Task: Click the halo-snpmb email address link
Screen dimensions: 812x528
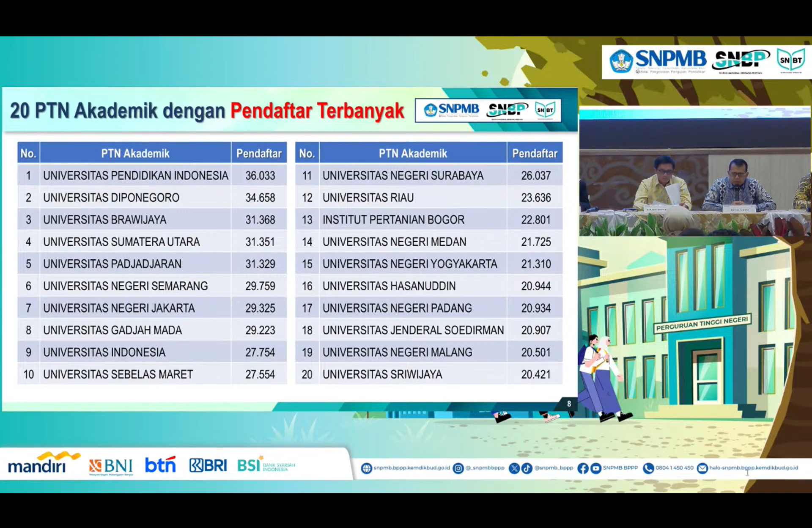Action: click(753, 468)
